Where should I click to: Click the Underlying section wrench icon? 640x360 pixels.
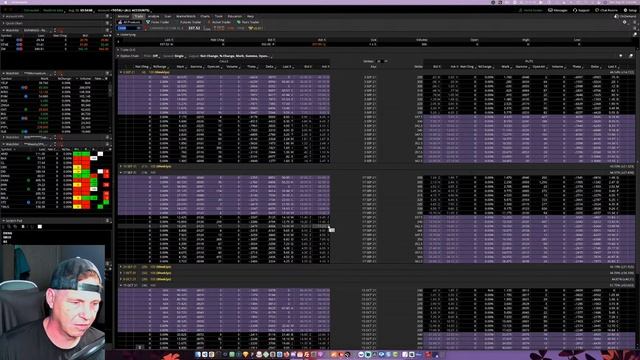click(635, 35)
